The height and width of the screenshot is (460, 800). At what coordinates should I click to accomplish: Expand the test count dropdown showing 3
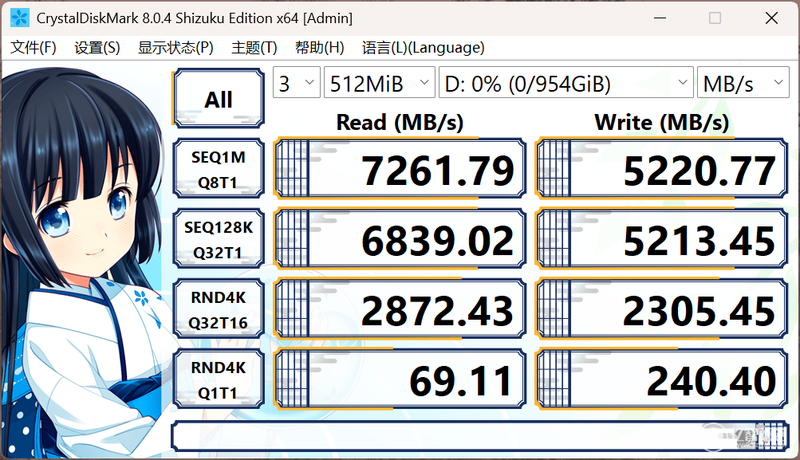click(x=296, y=82)
